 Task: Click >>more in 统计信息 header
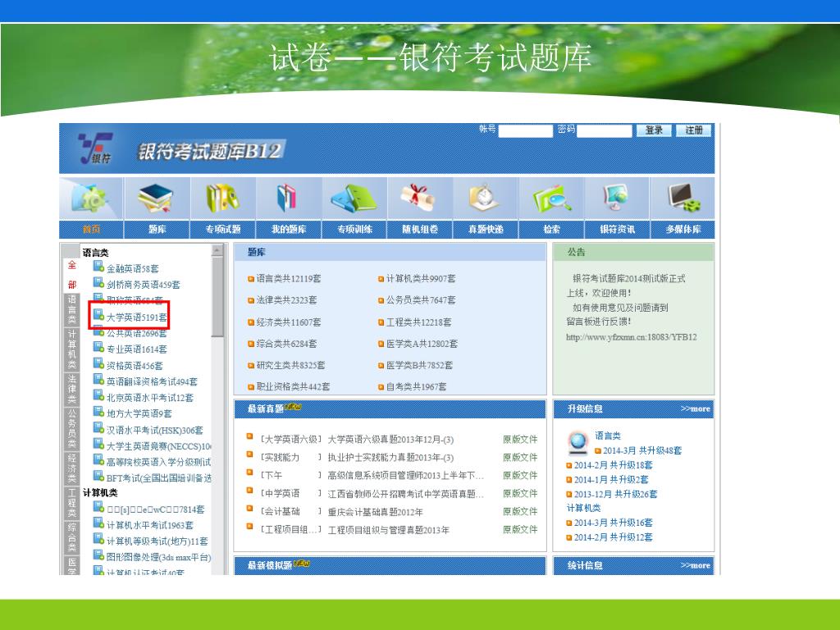pyautogui.click(x=695, y=565)
